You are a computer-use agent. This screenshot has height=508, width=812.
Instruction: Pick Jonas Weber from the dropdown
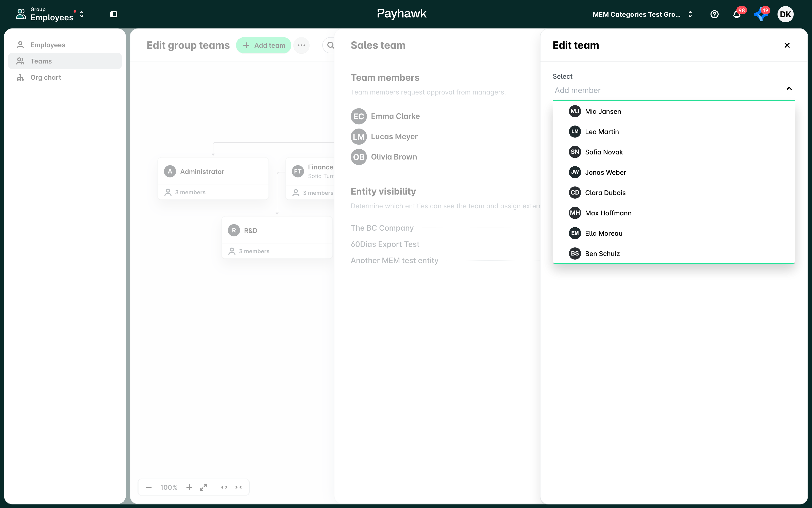click(x=674, y=172)
